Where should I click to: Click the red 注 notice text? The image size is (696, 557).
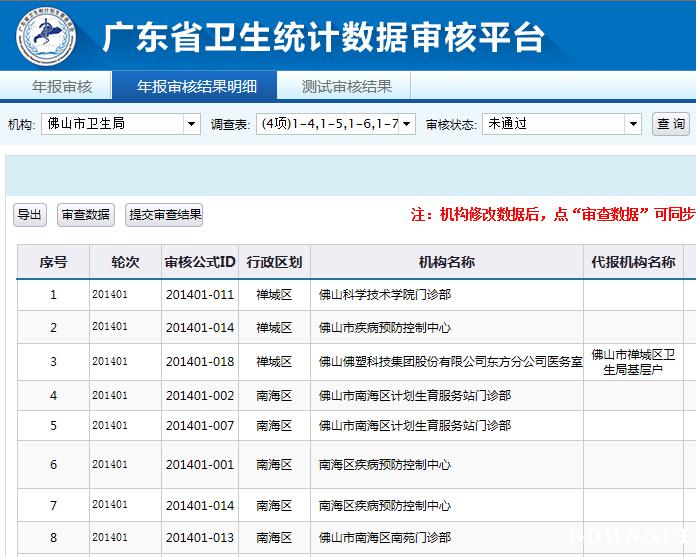[553, 214]
